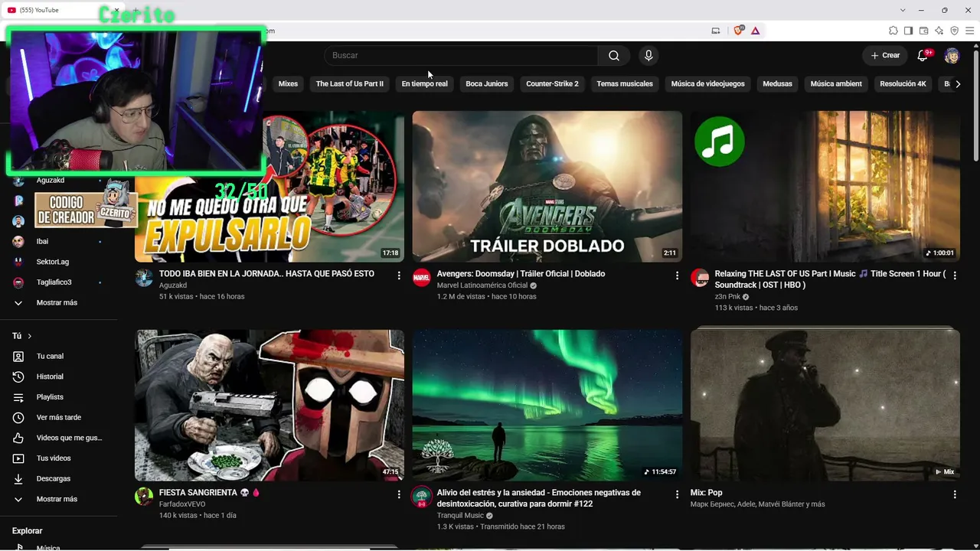Start voice search with the microphone icon

point(648,55)
